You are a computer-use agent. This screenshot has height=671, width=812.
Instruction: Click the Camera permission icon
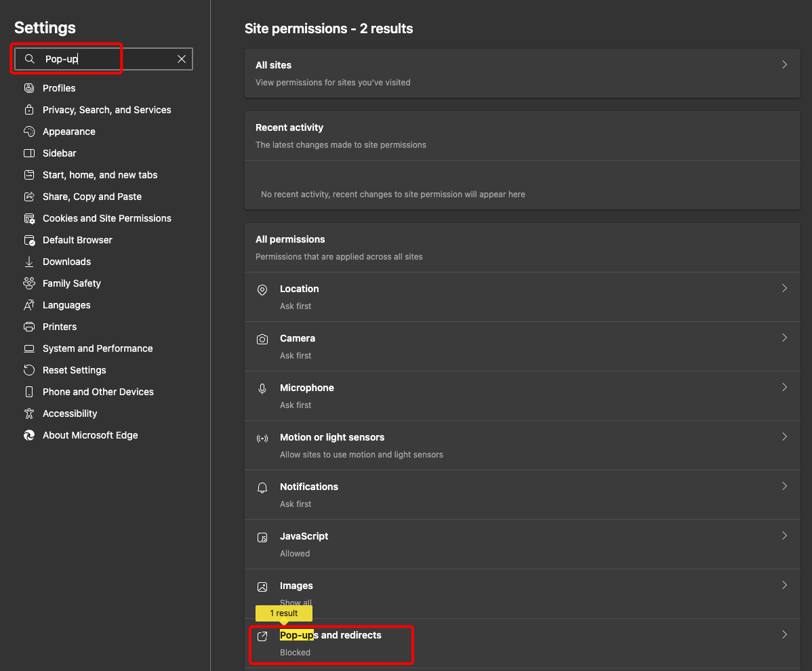tap(262, 340)
